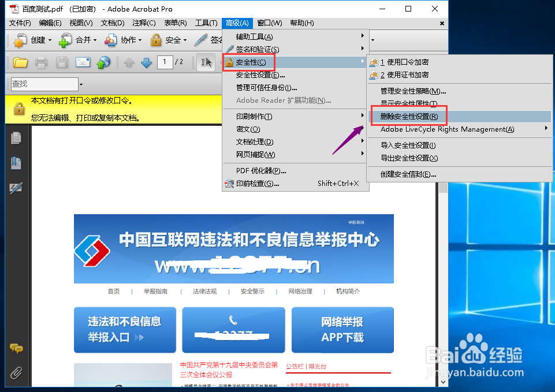555x392 pixels.
Task: Click the Print icon
Action: pos(41,62)
